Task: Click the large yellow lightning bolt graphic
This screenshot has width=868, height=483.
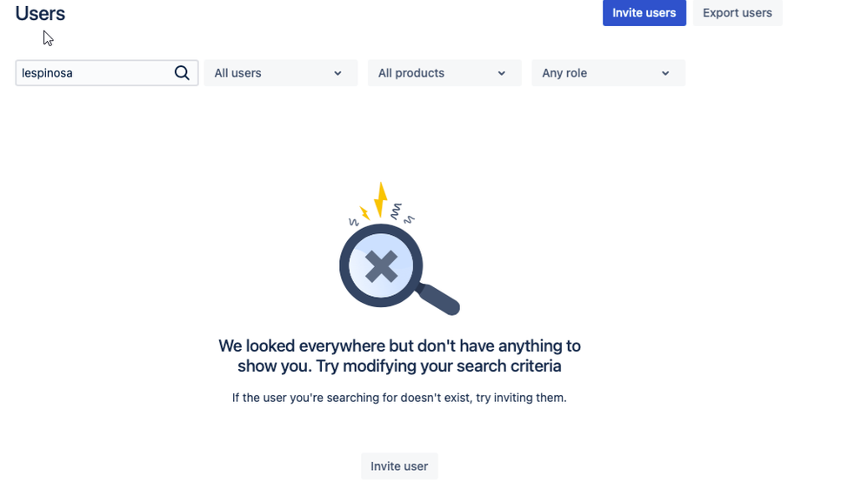Action: pyautogui.click(x=380, y=200)
